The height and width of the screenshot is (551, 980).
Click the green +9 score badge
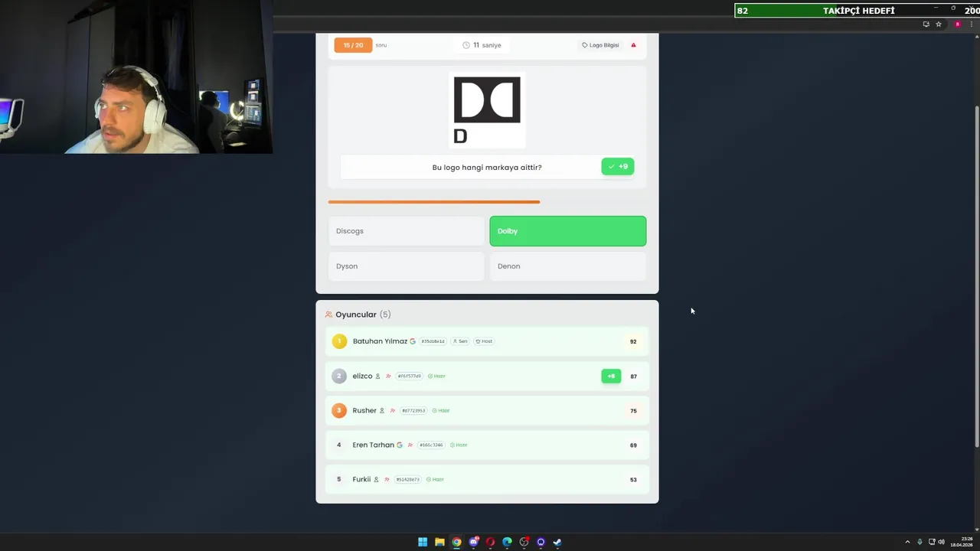(618, 166)
